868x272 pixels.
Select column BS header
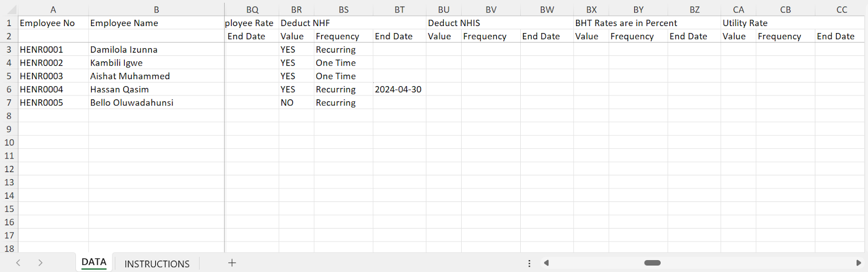click(343, 10)
